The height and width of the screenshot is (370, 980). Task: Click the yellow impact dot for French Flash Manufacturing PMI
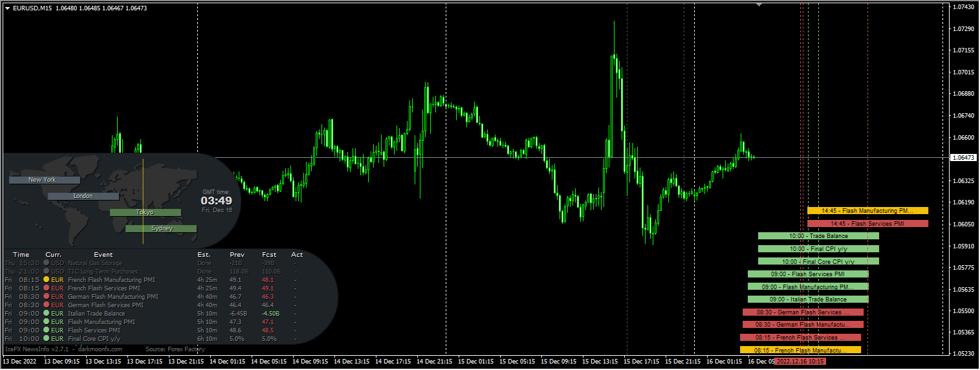(47, 280)
